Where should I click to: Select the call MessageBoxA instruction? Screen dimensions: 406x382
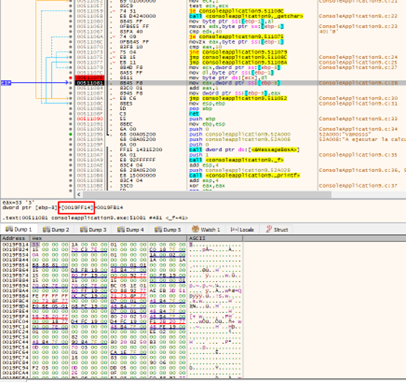(x=244, y=150)
